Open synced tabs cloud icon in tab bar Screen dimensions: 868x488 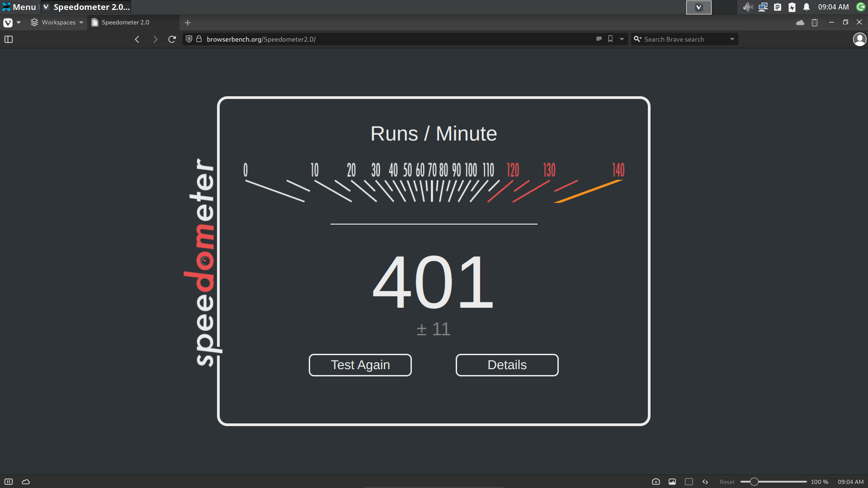[800, 23]
